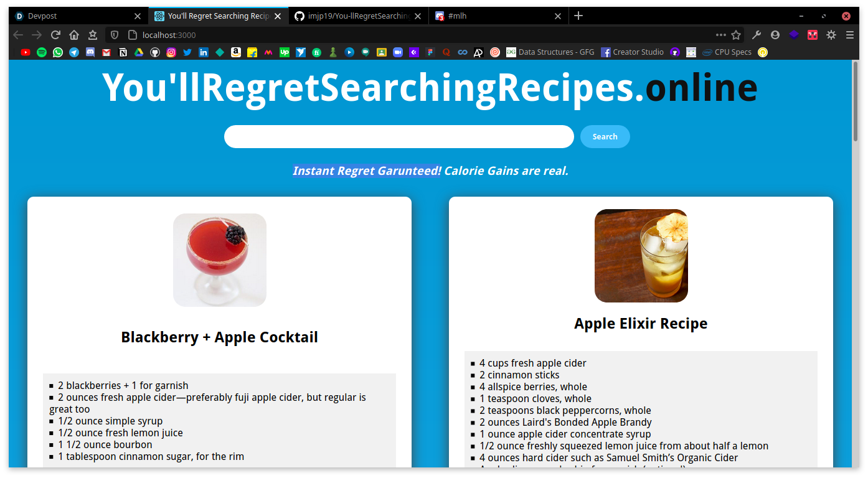Click the Blackberry + Apple Cocktail title
868x478 pixels.
pos(220,337)
